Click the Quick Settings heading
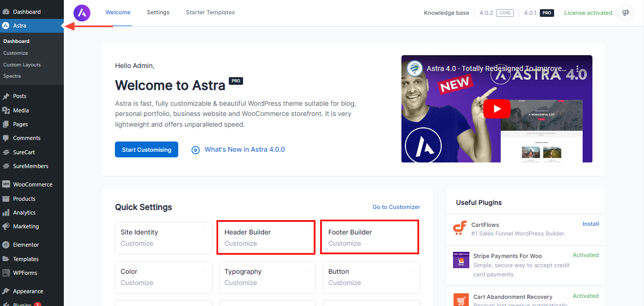Image resolution: width=644 pixels, height=306 pixels. (144, 207)
